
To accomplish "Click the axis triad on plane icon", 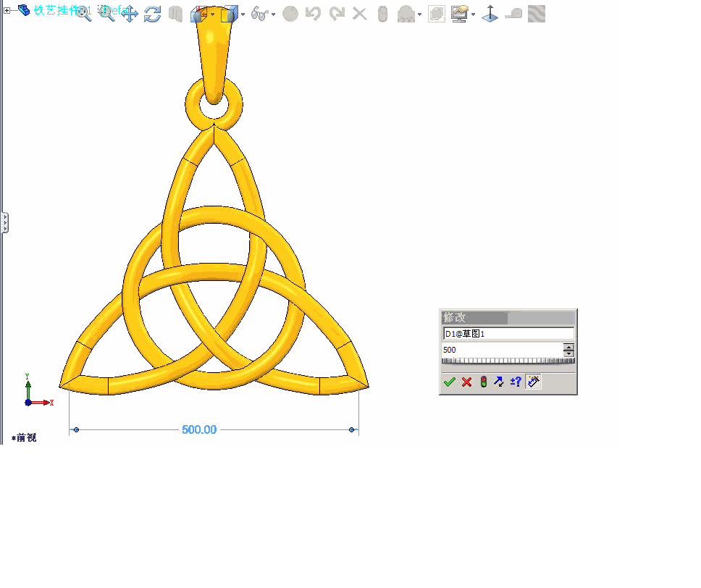I will [x=490, y=14].
